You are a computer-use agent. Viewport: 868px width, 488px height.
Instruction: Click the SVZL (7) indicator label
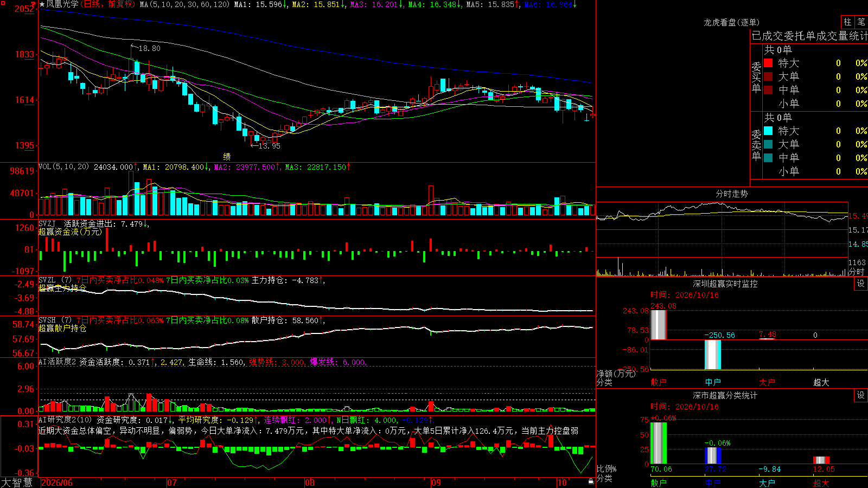[x=55, y=280]
